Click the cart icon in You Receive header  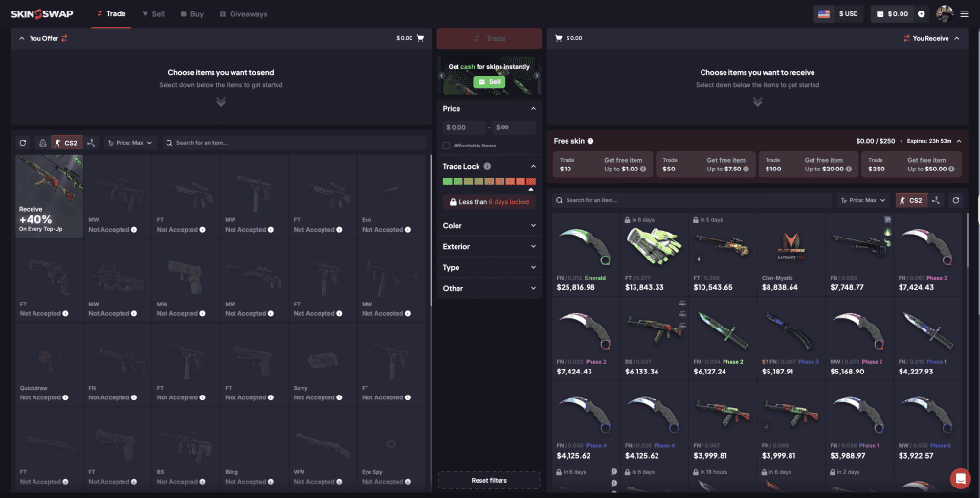tap(559, 38)
